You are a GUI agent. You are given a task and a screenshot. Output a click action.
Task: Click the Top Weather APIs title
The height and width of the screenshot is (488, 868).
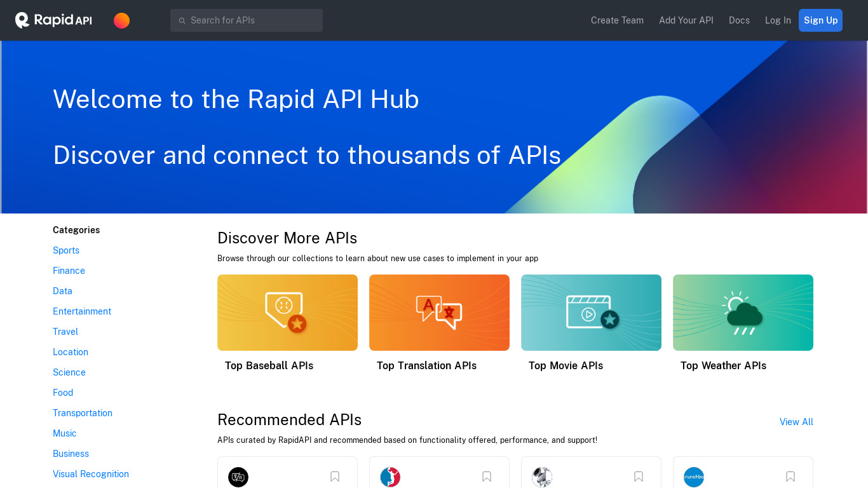[x=723, y=365]
